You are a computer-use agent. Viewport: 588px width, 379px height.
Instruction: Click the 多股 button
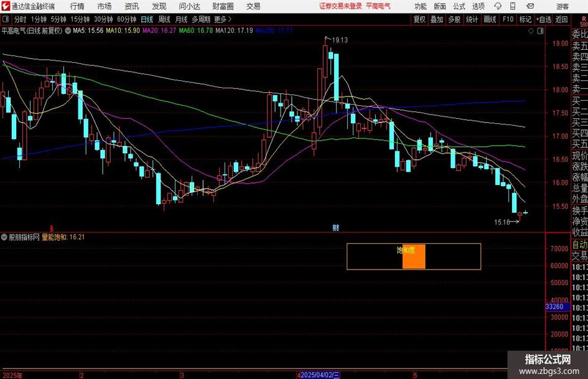(454, 19)
